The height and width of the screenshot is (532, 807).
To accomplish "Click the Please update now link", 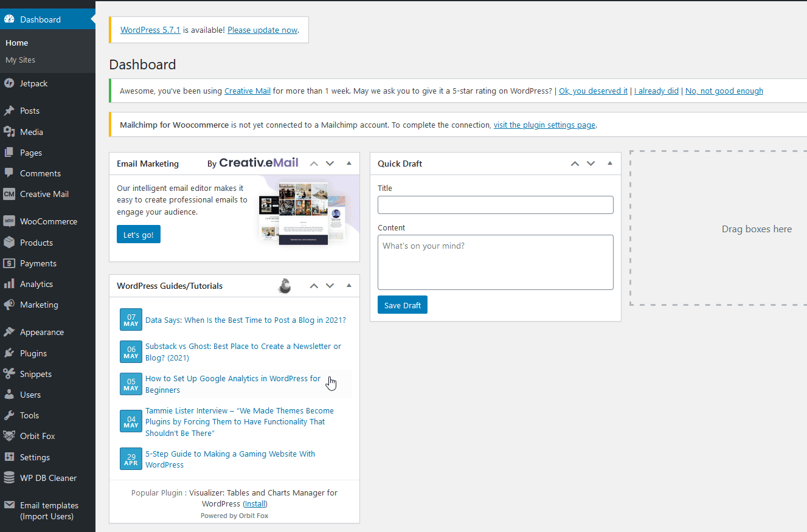I will (263, 30).
